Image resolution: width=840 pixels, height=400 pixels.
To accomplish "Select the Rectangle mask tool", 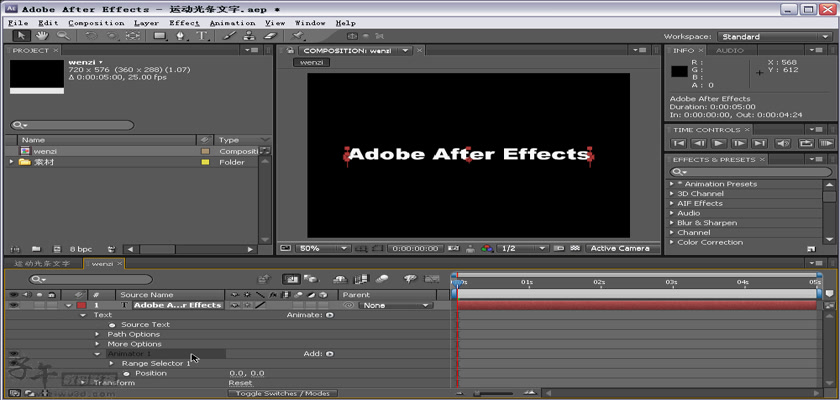I will pos(160,36).
